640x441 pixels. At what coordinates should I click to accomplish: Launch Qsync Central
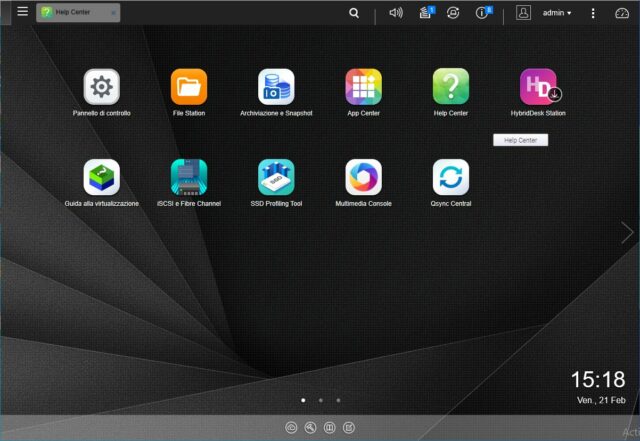click(x=450, y=177)
